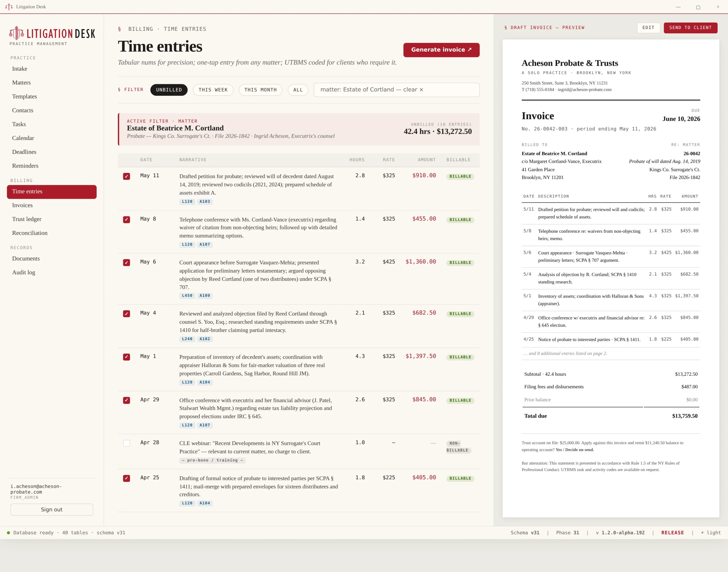Toggle the May 4 entry checkbox

pos(126,313)
